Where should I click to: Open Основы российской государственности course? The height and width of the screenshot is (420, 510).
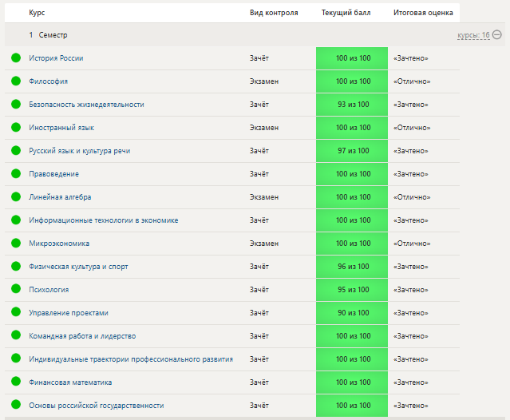click(x=96, y=406)
